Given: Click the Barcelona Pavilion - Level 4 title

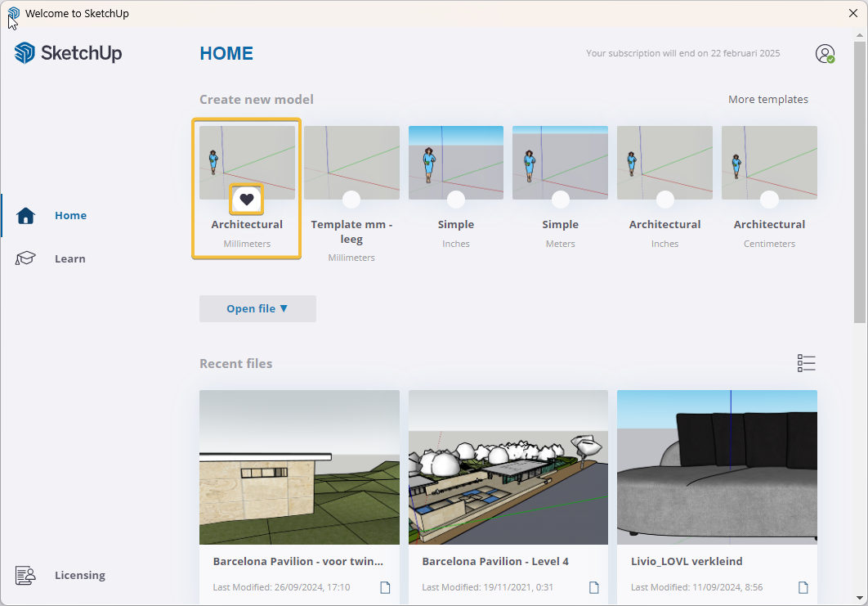Looking at the screenshot, I should (x=495, y=561).
